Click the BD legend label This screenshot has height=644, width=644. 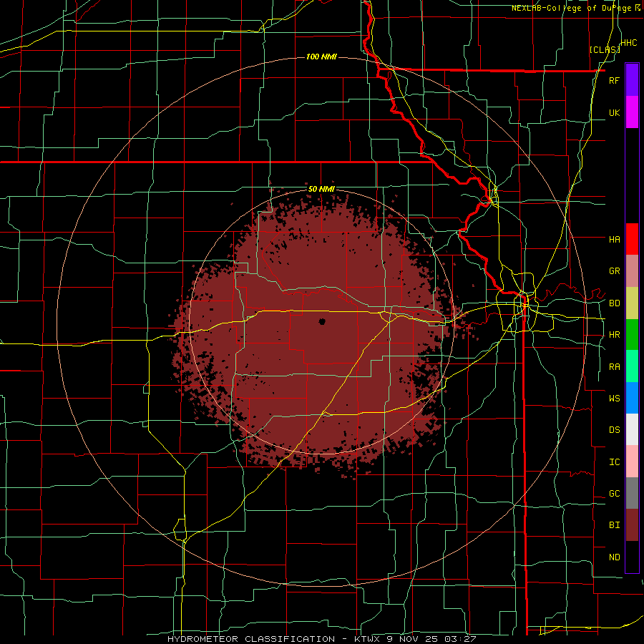coord(615,303)
